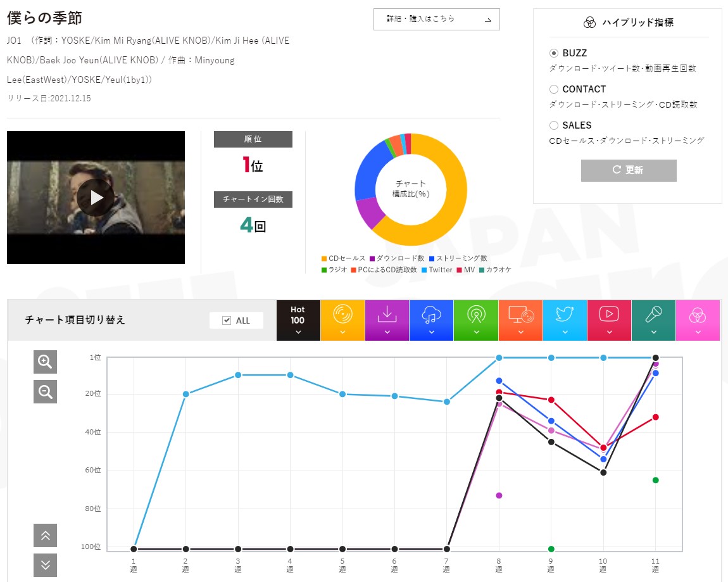Click the song title 僕らの季節

click(x=44, y=18)
